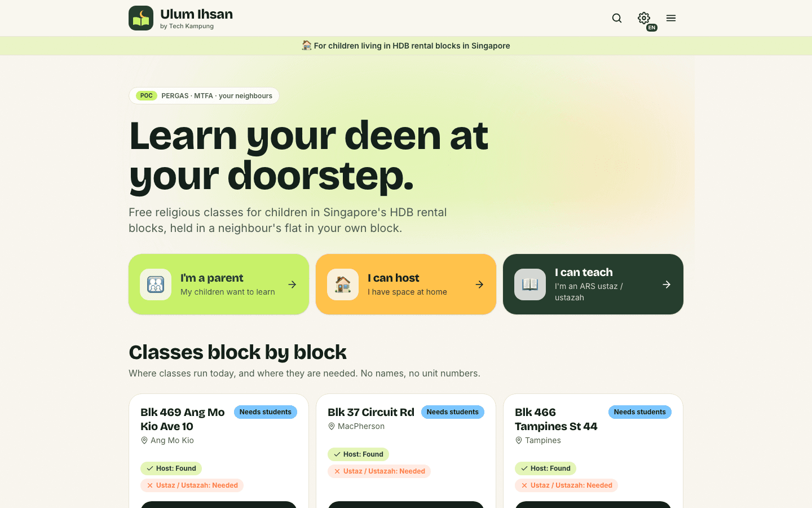Click location pin beside Ang Mo Kio

click(144, 440)
